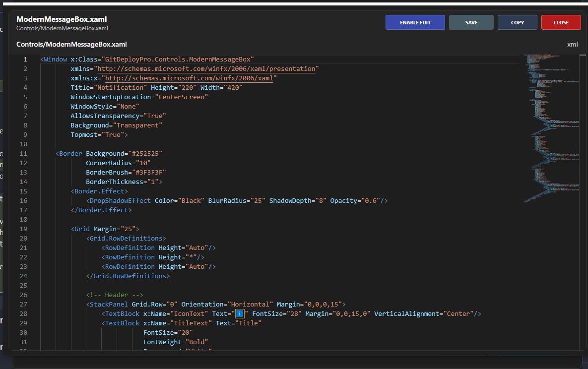
Task: Click the ENABLE EDIT button
Action: pyautogui.click(x=415, y=22)
